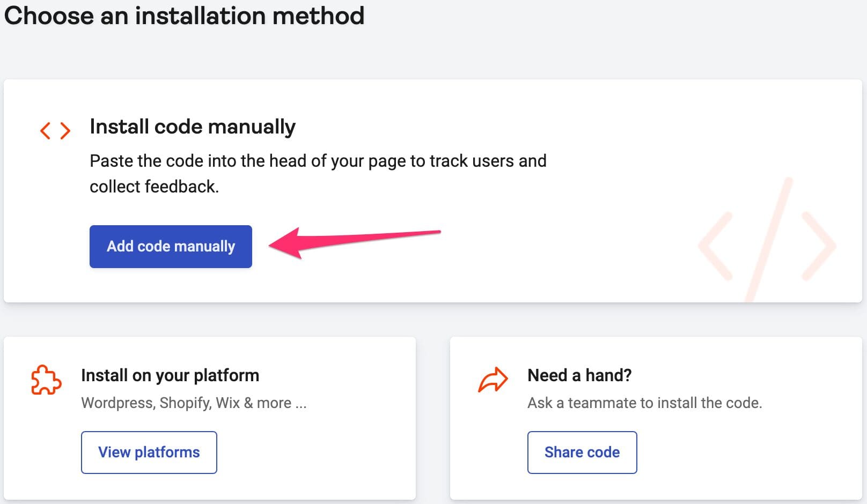Screen dimensions: 867x504
Task: Click the orange share arrow icon
Action: tap(493, 380)
